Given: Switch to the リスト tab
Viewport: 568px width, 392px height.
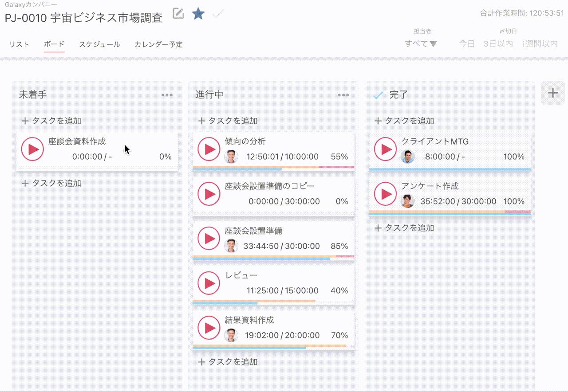Looking at the screenshot, I should coord(19,44).
